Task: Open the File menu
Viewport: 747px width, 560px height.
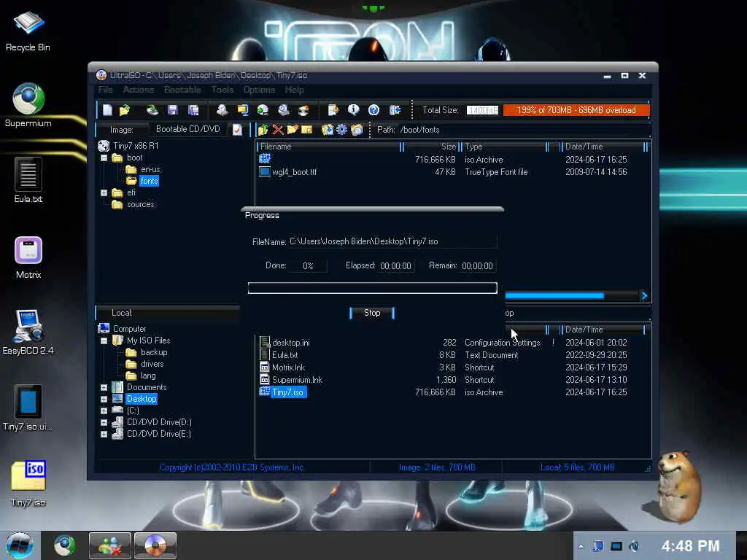Action: 106,90
